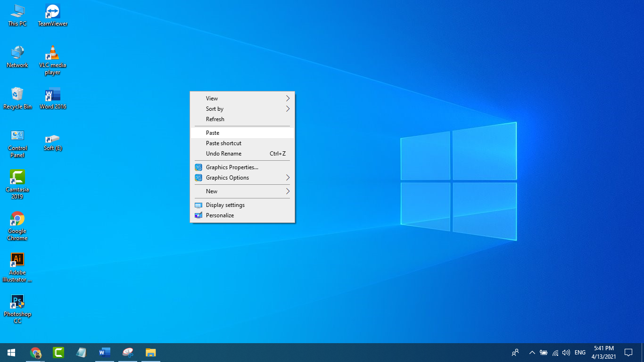Choose Personalize from the context menu
This screenshot has height=362, width=644.
(x=220, y=215)
